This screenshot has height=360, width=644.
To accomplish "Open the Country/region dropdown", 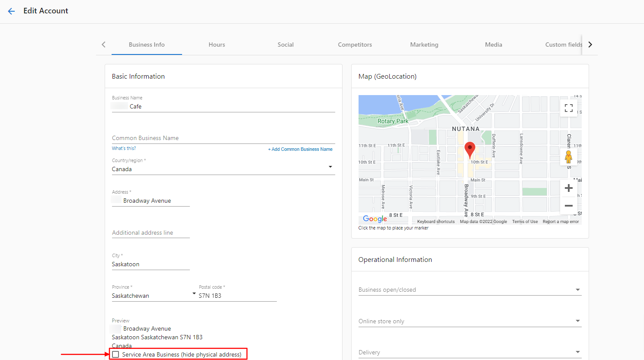I will click(x=330, y=166).
